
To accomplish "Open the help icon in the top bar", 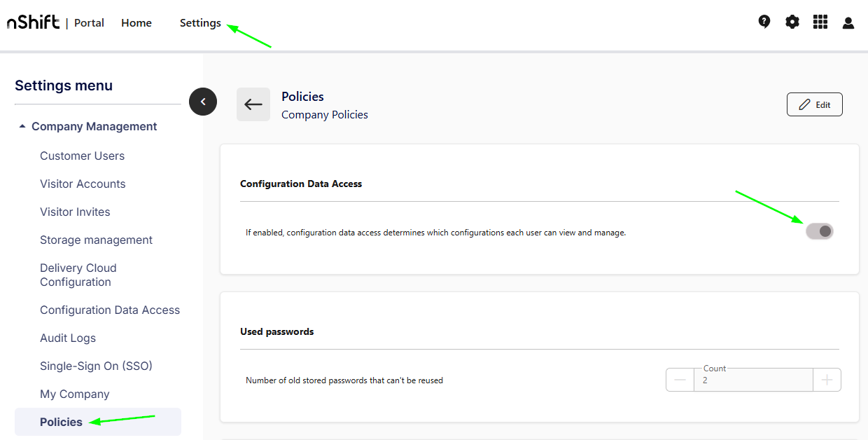I will click(x=764, y=22).
